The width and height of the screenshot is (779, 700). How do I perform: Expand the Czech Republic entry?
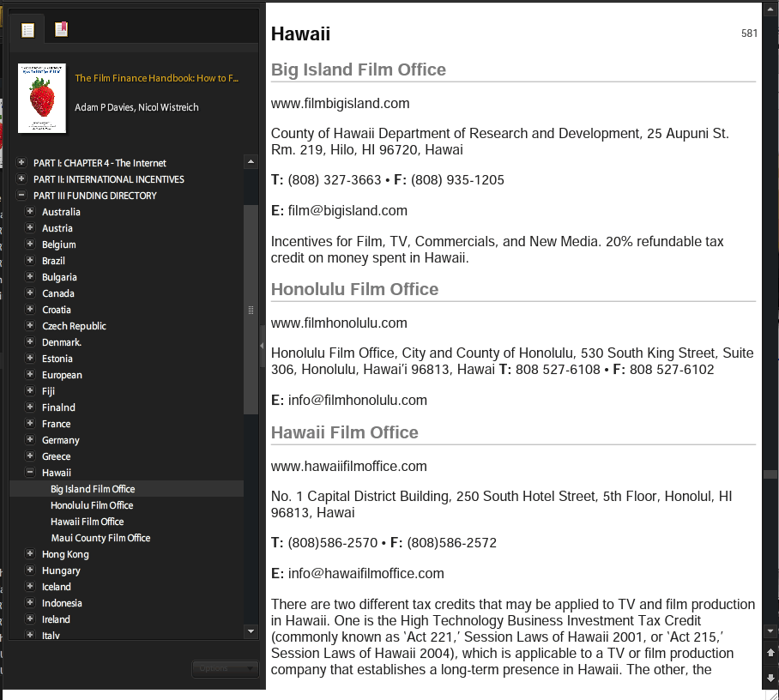[30, 326]
